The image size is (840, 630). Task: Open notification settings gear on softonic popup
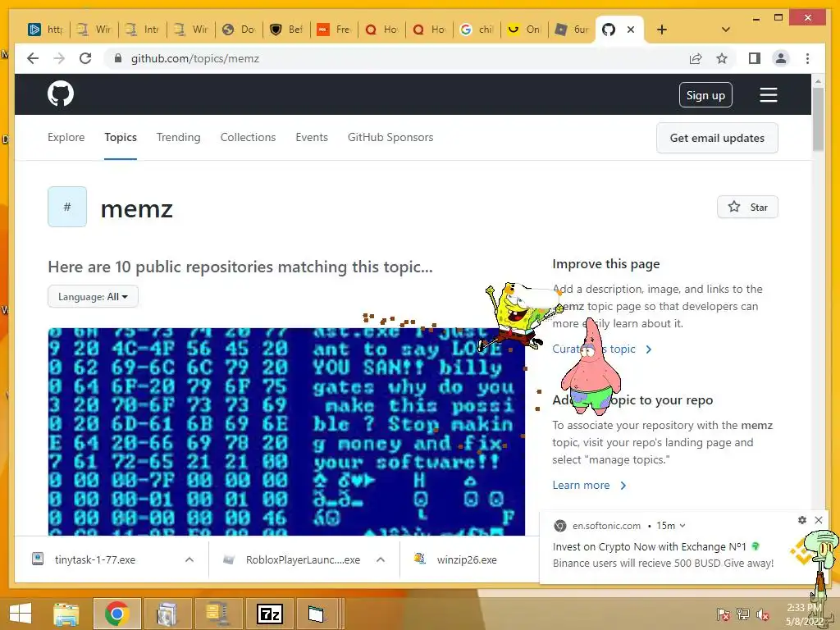[802, 519]
